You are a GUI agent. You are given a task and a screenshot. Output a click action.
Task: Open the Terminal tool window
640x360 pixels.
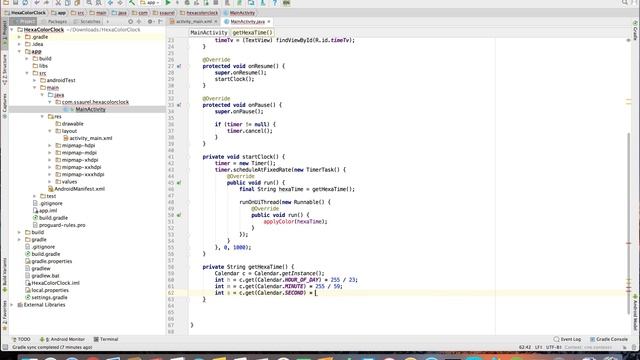[x=106, y=339]
